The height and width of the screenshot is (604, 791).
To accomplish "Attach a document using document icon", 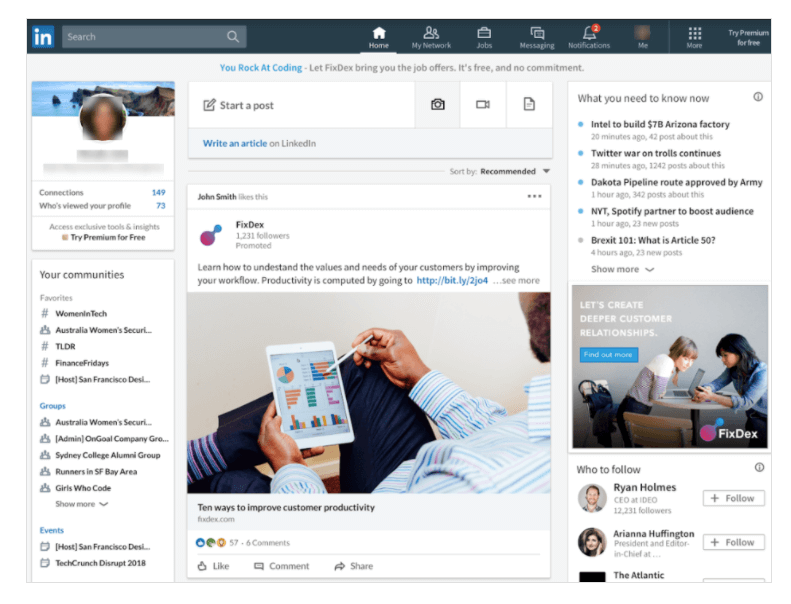I will 529,104.
